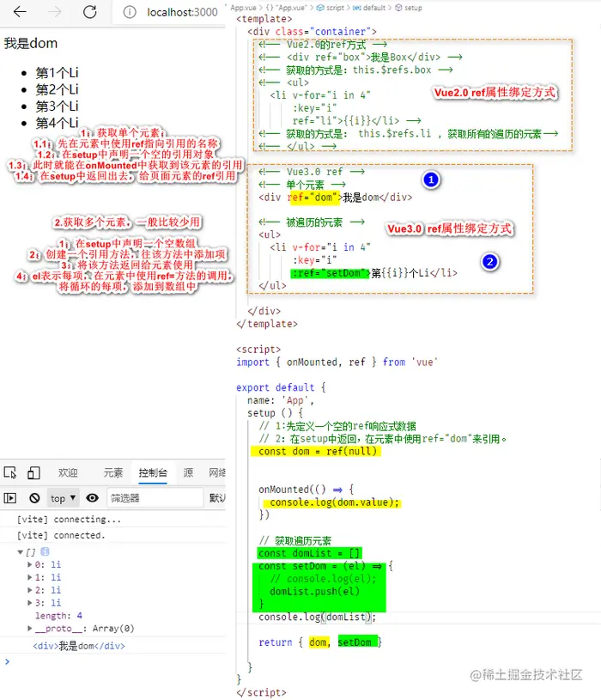601x700 pixels.
Task: Expand the 0: li entry
Action: tap(30, 565)
